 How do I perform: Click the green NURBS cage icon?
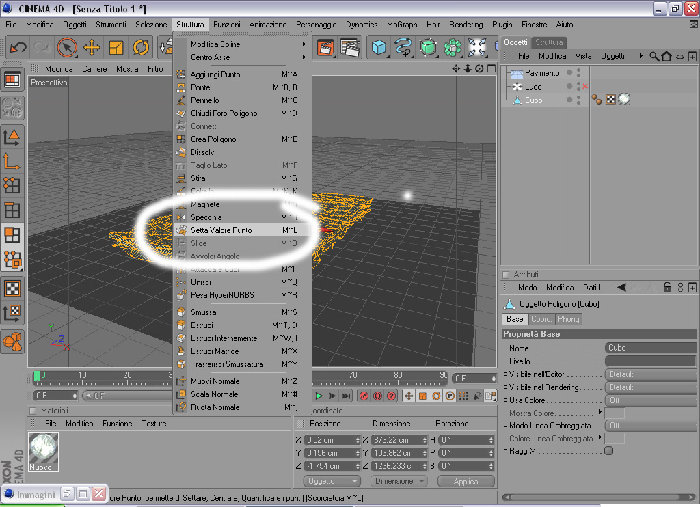tap(428, 47)
